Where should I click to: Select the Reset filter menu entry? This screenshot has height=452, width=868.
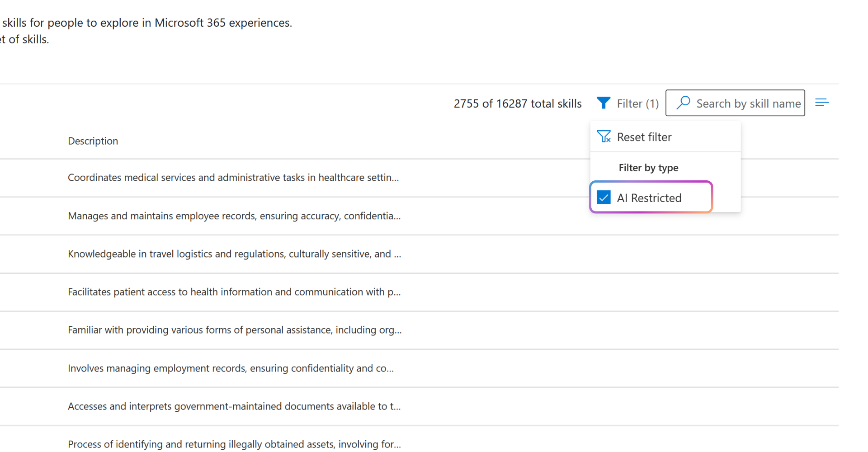click(644, 137)
